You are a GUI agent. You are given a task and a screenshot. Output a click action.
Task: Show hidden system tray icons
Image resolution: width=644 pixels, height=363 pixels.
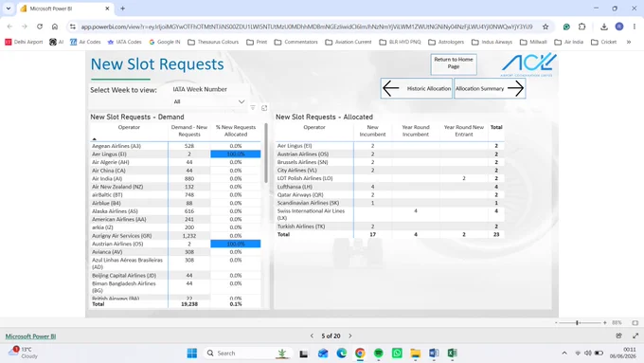(564, 354)
